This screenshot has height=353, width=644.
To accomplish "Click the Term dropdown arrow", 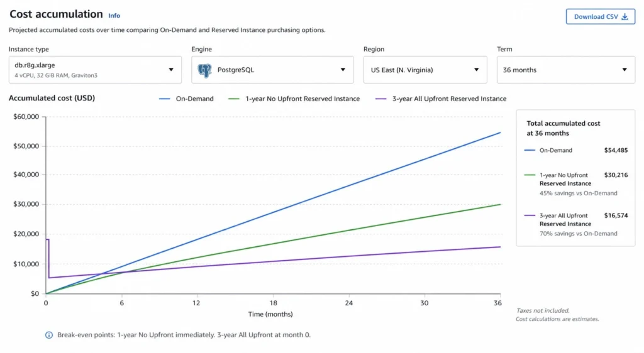I will click(x=625, y=70).
